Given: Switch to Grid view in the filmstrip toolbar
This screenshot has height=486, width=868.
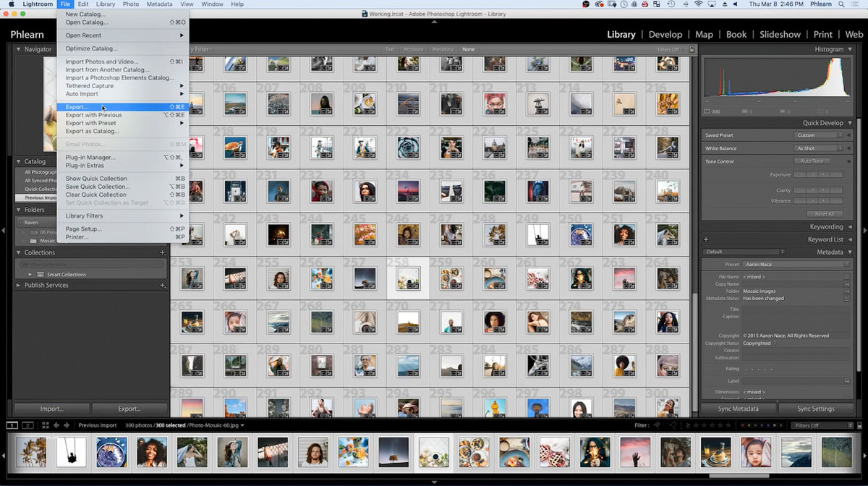Looking at the screenshot, I should pos(45,425).
